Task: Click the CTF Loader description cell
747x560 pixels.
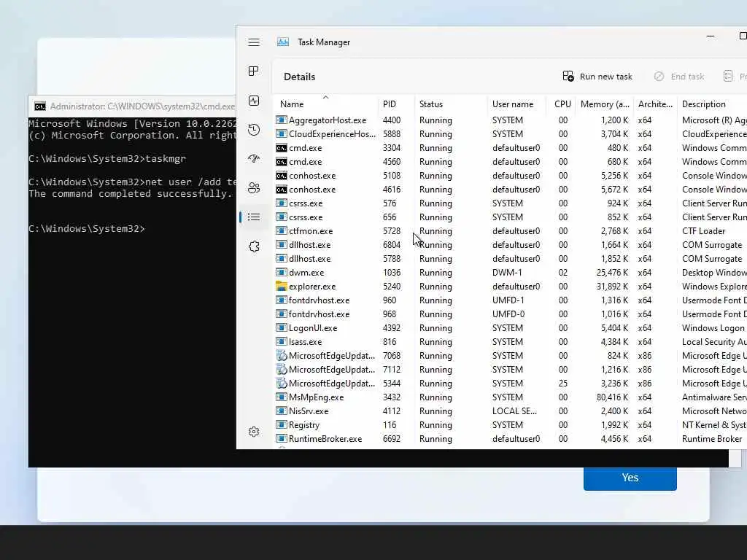Action: click(x=704, y=231)
